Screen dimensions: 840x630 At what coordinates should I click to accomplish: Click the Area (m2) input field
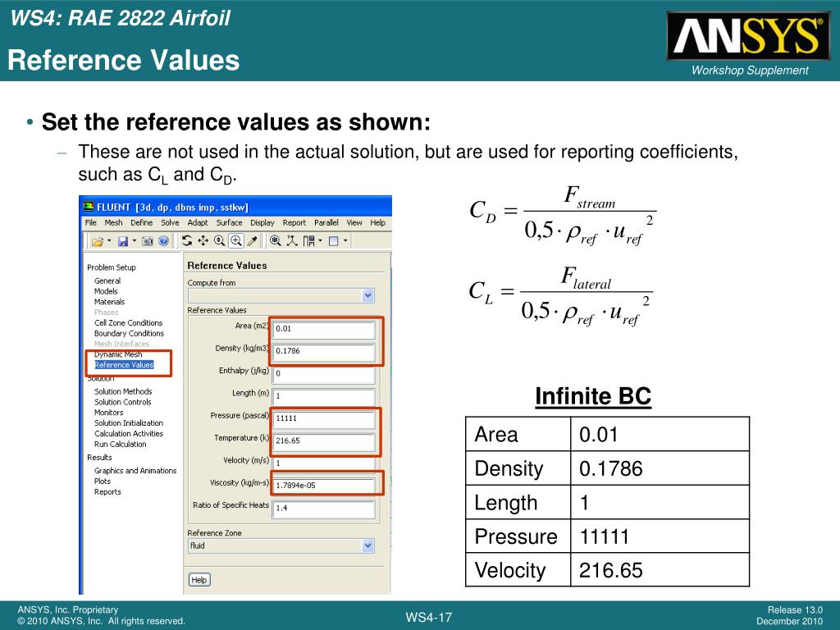(x=323, y=329)
